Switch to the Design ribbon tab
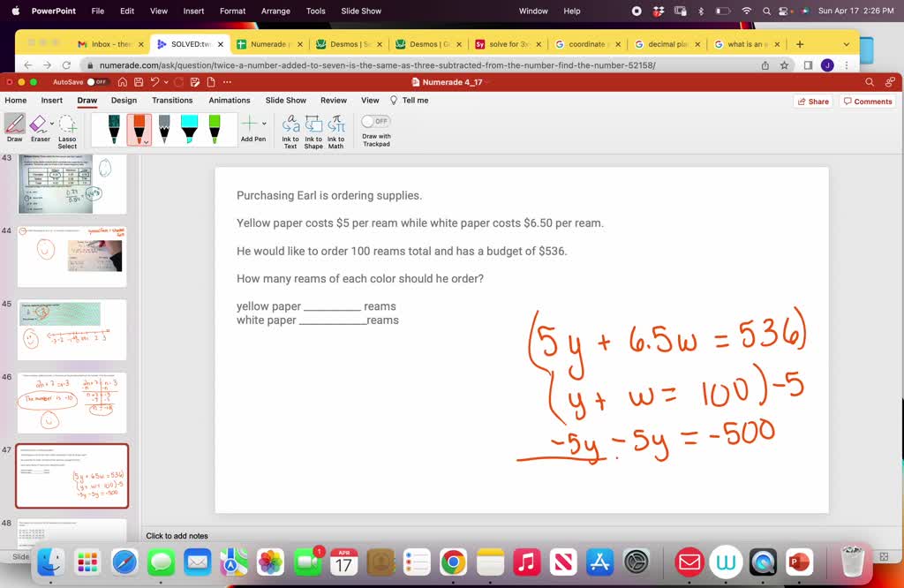This screenshot has height=588, width=904. coord(124,101)
